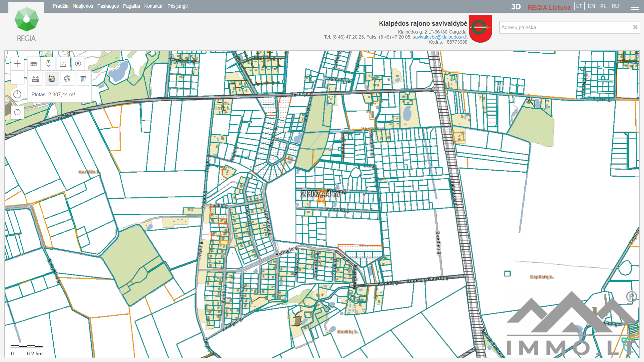644x362 pixels.
Task: Click the Klaipėdos rajono savivaldybė heading
Action: [x=423, y=23]
